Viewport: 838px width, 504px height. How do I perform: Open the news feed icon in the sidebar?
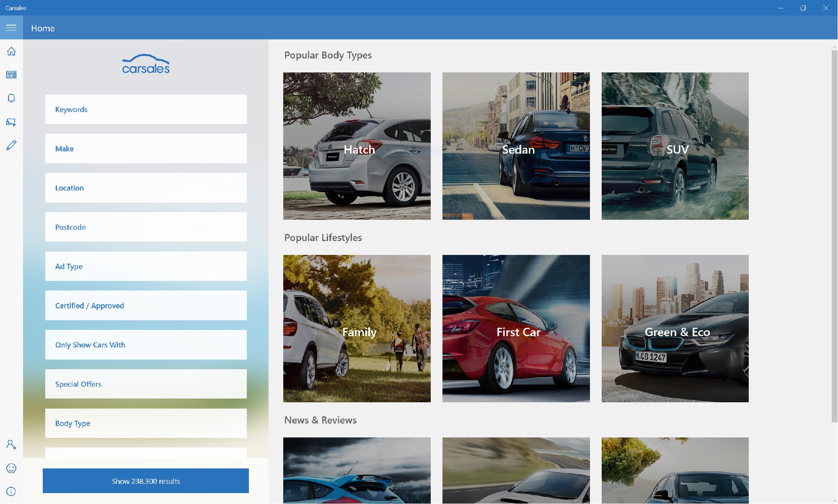tap(11, 75)
